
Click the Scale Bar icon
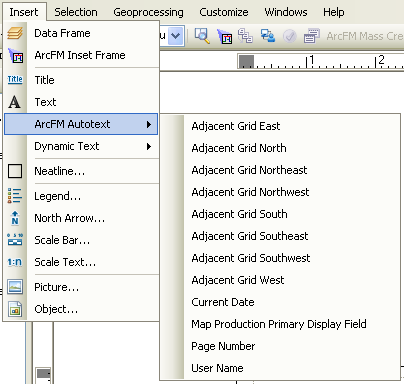coord(15,240)
